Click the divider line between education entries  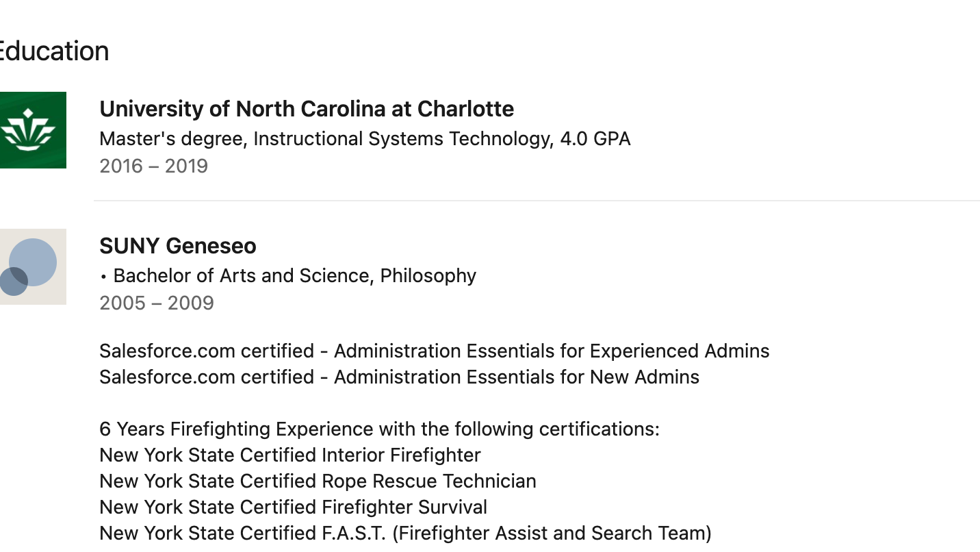(x=537, y=201)
